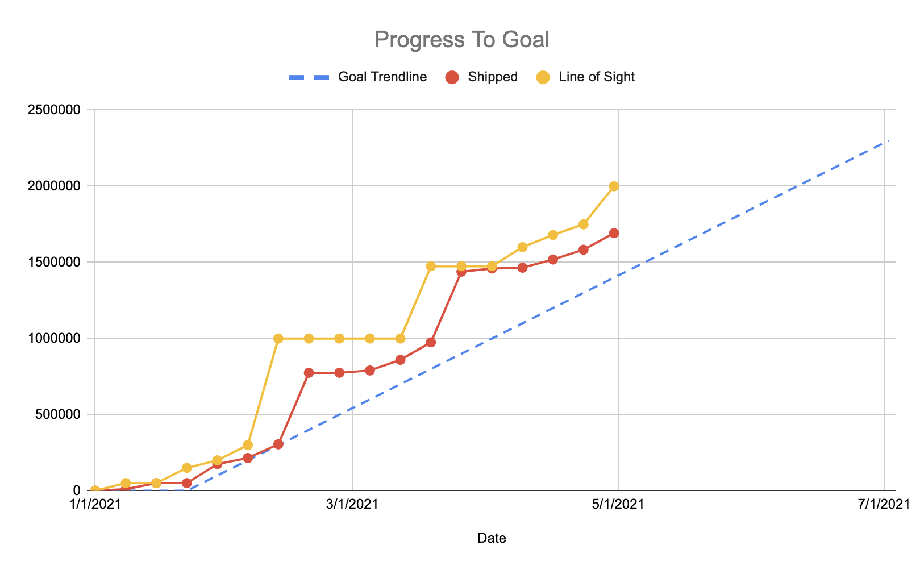Click the highest Line of Sight data point
This screenshot has width=924, height=574.
click(614, 186)
